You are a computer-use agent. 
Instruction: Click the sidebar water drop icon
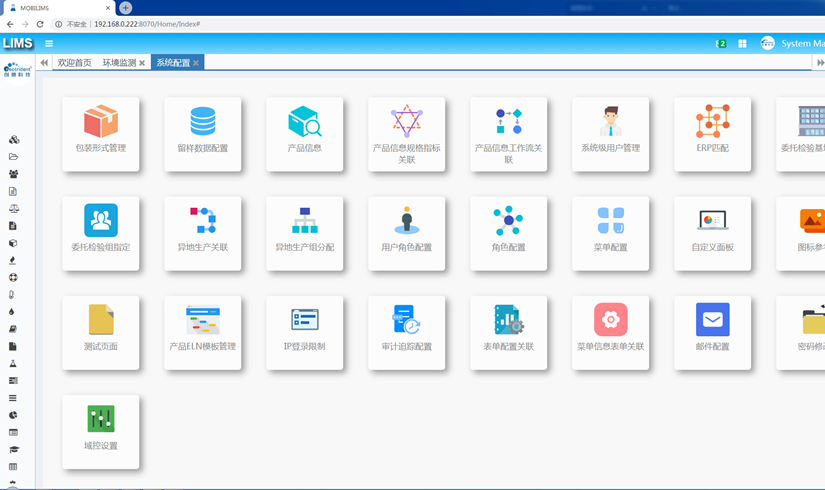(12, 312)
